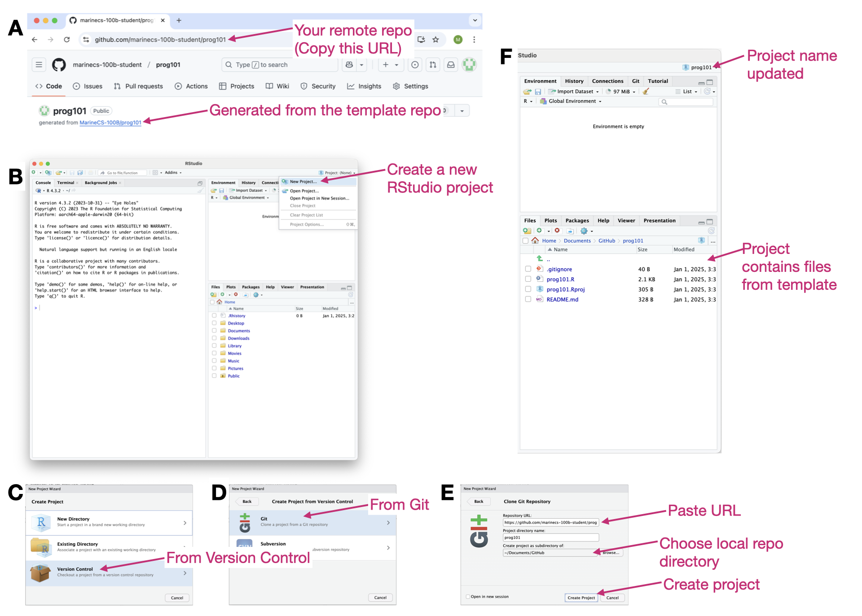Switch to the Packages tab in panel F
The width and height of the screenshot is (862, 616).
[577, 221]
